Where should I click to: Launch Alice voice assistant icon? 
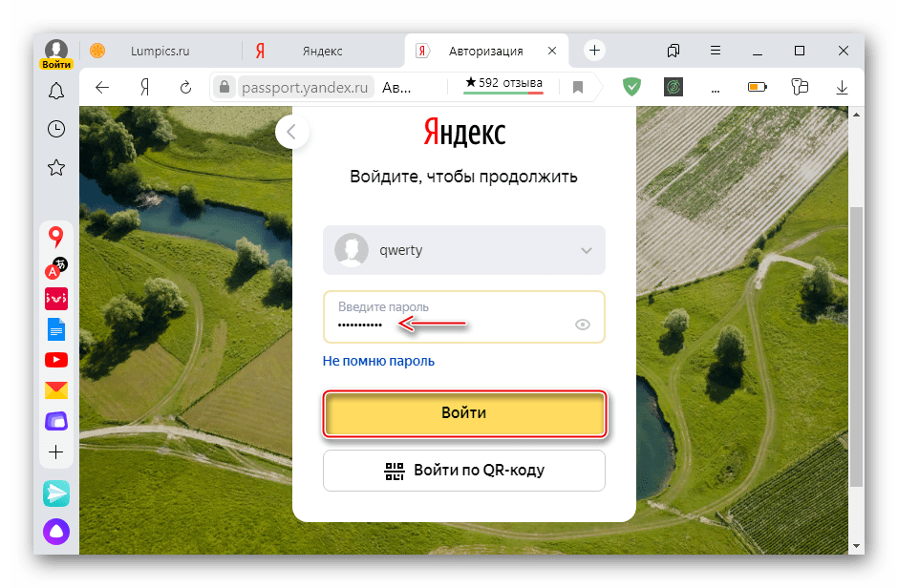56,532
